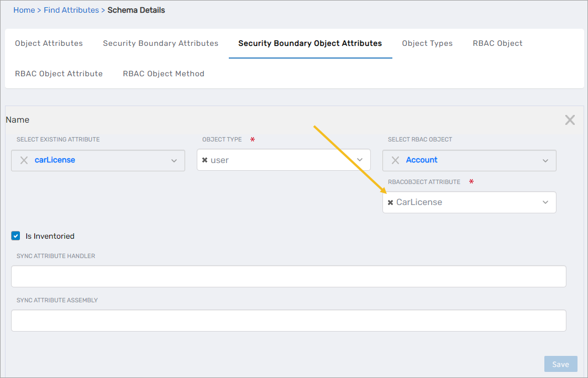
Task: Toggle the Is Inventoried checkbox
Action: [x=15, y=236]
